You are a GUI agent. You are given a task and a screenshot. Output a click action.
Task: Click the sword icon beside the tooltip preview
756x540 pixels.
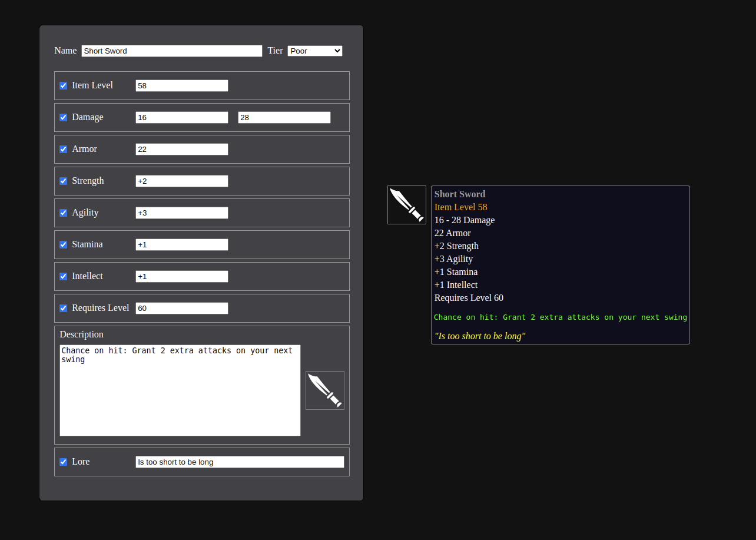pos(407,205)
